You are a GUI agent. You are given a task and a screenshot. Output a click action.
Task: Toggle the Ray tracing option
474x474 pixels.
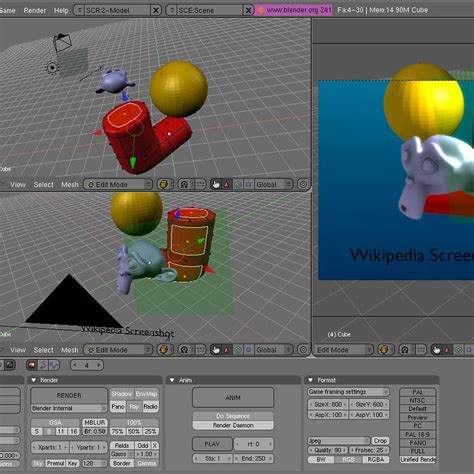pos(134,407)
